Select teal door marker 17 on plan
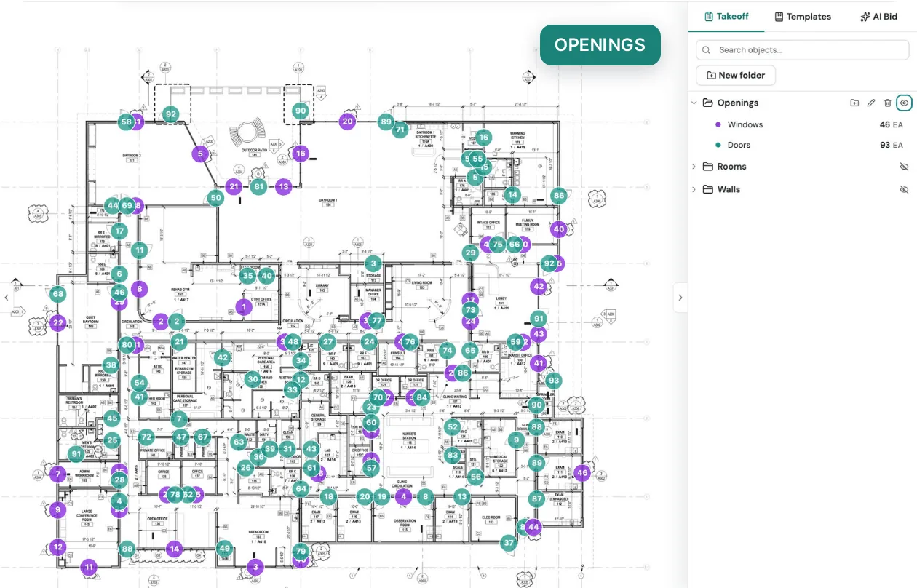 (x=119, y=231)
